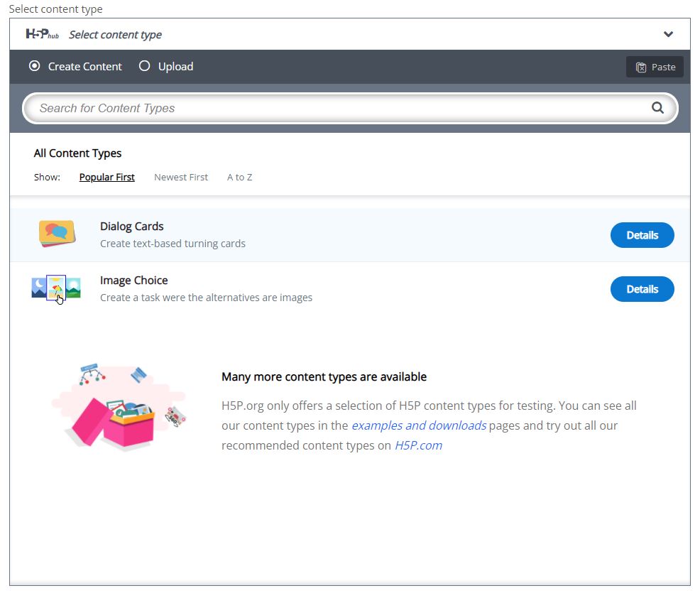
Task: Open the examples and downloads link
Action: (419, 425)
